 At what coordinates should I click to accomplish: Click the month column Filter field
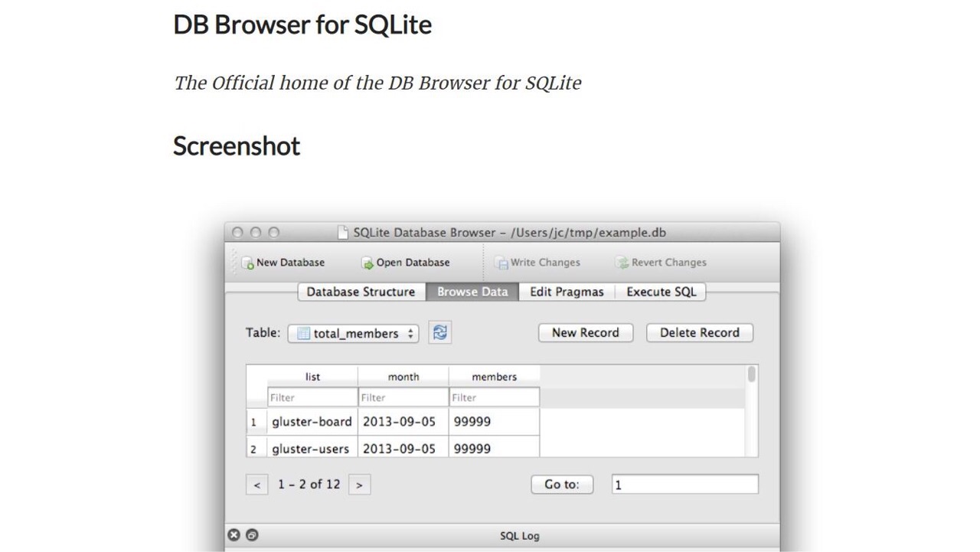pos(403,397)
